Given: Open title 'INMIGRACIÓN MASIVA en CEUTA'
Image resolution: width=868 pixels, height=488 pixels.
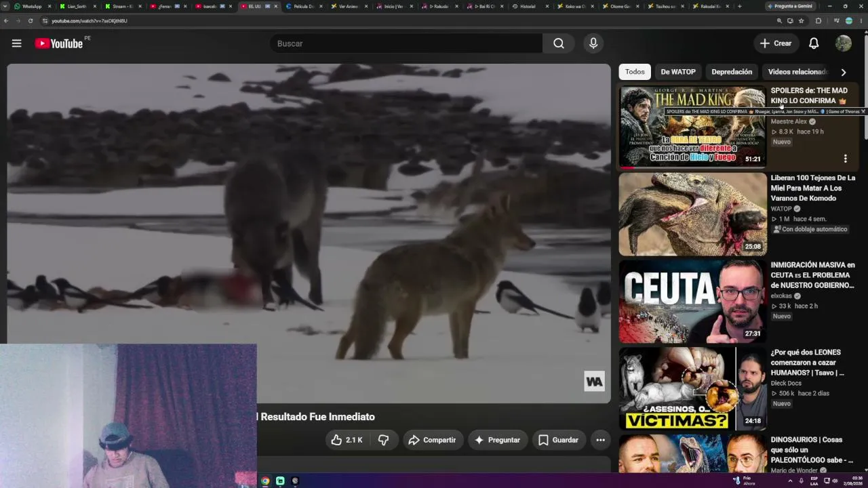Looking at the screenshot, I should tap(813, 275).
